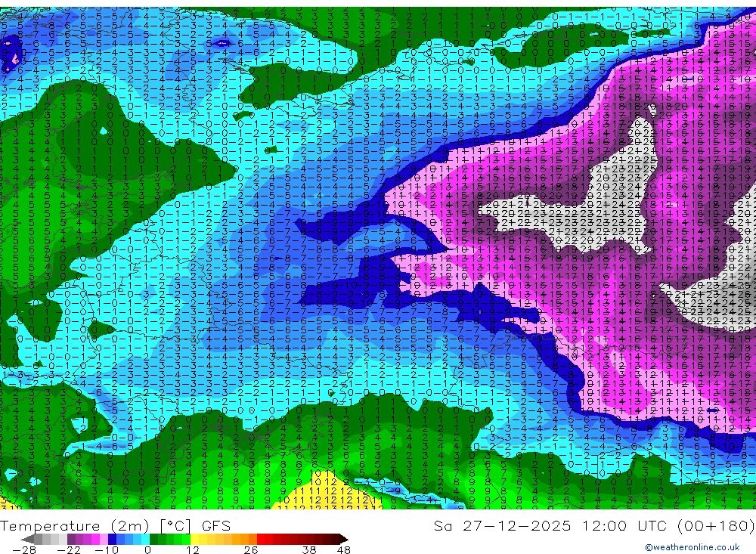The image size is (756, 554).
Task: Select the pale pink swatch before dark blue
Action: 104,539
